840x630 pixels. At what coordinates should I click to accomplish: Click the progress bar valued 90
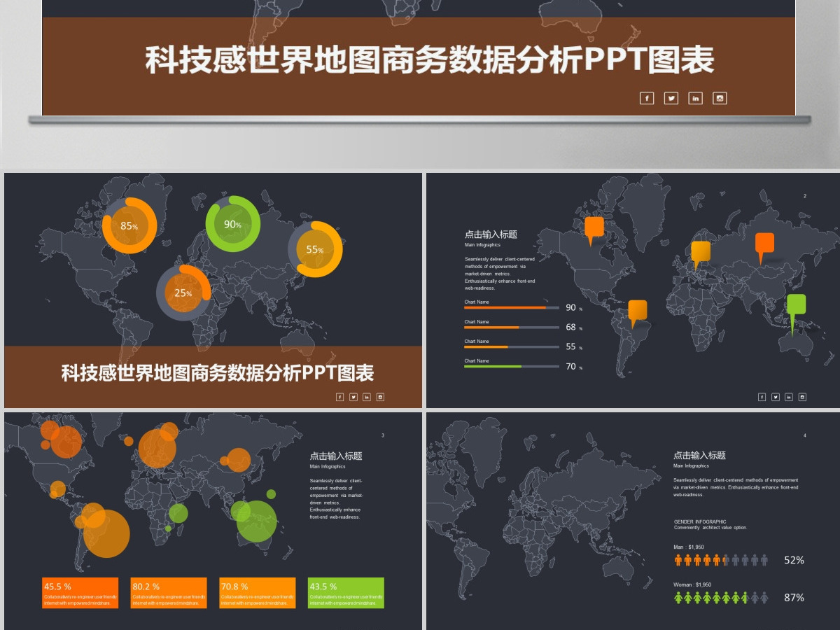coord(512,307)
